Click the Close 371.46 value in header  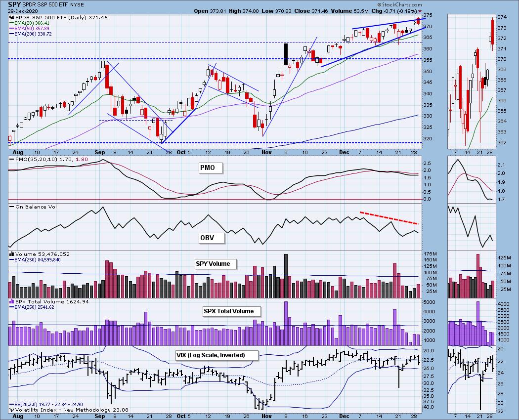[311, 11]
